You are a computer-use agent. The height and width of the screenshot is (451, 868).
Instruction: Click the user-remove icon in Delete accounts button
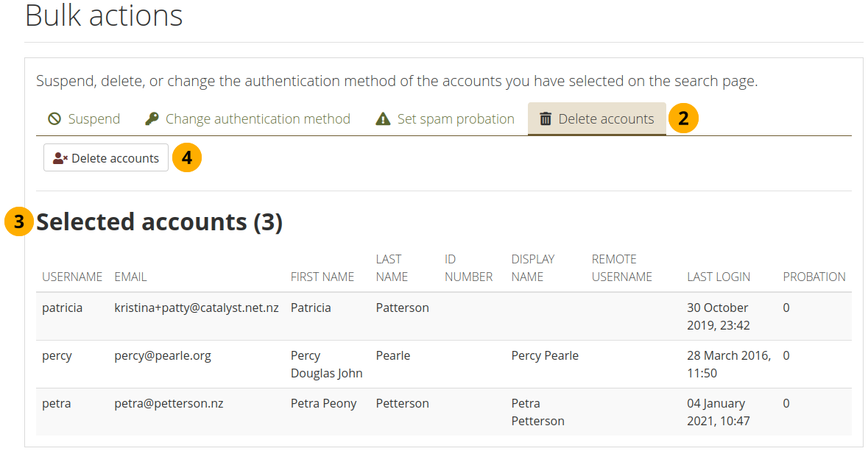(60, 158)
